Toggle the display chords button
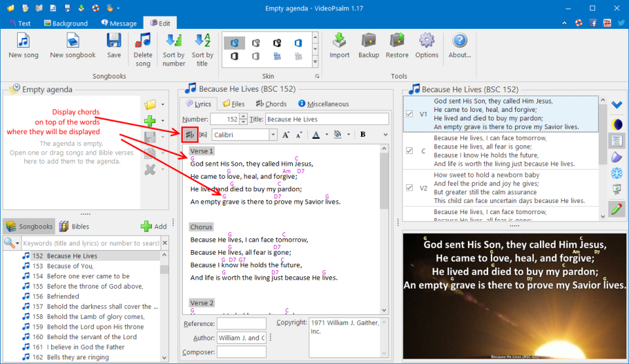Image resolution: width=629 pixels, height=364 pixels. (190, 135)
